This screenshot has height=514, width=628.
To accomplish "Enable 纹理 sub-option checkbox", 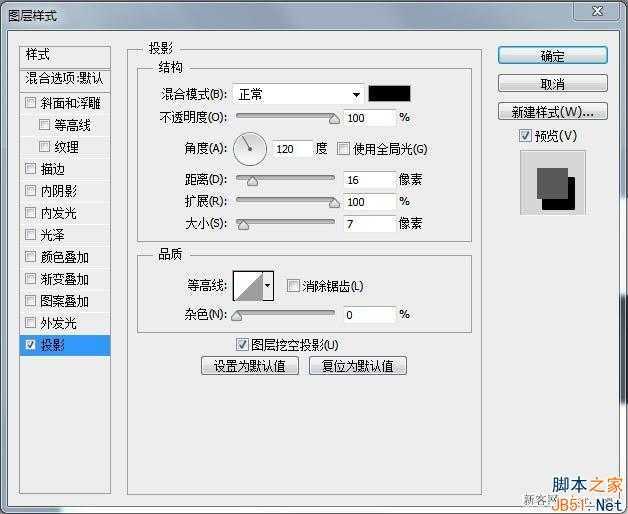I will pyautogui.click(x=44, y=147).
